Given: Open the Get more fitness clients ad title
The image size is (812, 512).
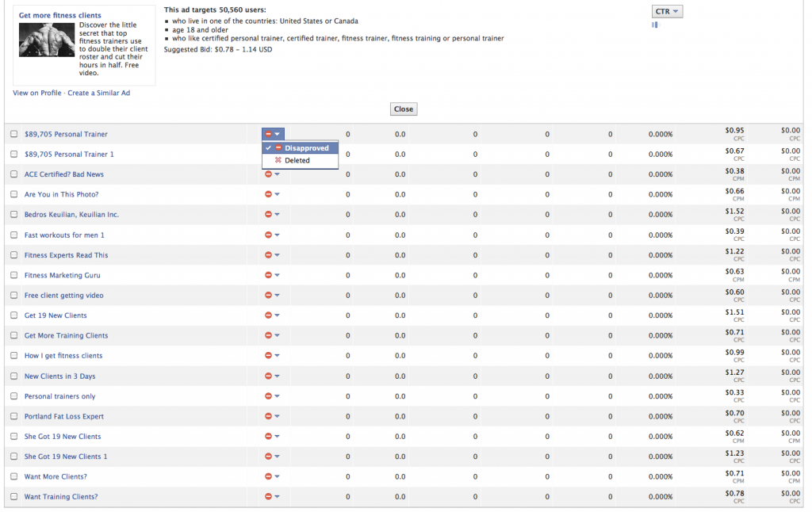Looking at the screenshot, I should 60,15.
